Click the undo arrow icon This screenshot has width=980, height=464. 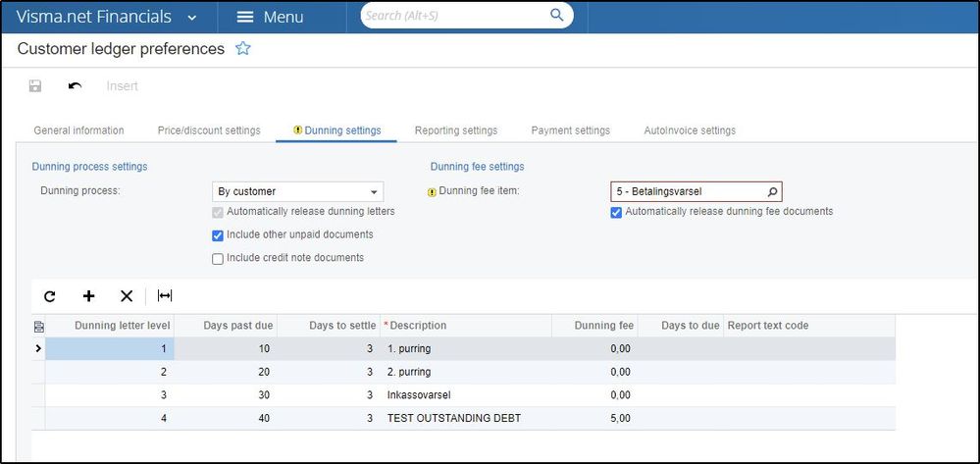(x=75, y=86)
